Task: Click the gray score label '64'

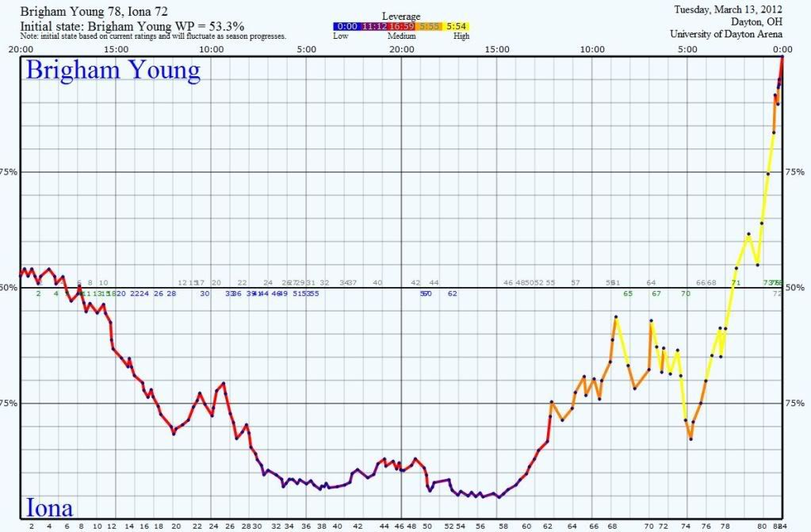Action: click(x=651, y=282)
